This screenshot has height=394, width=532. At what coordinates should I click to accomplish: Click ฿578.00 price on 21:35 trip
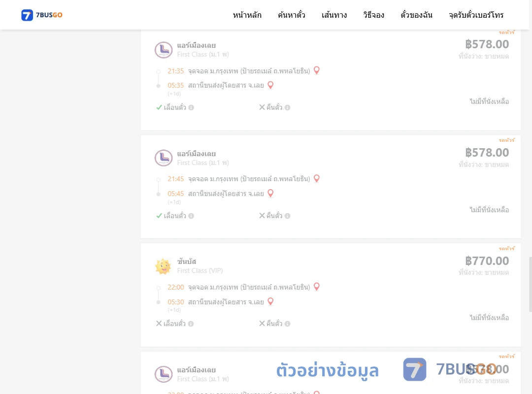pos(487,44)
